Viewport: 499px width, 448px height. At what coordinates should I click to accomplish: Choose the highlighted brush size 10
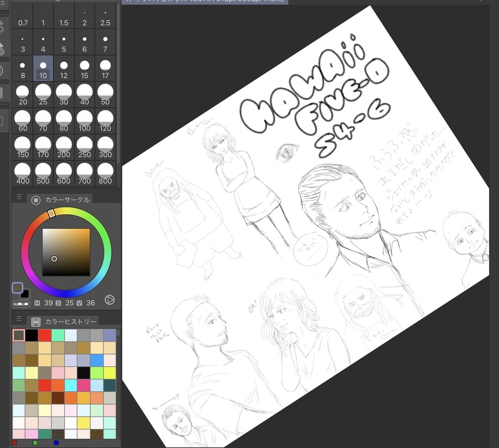[x=43, y=69]
